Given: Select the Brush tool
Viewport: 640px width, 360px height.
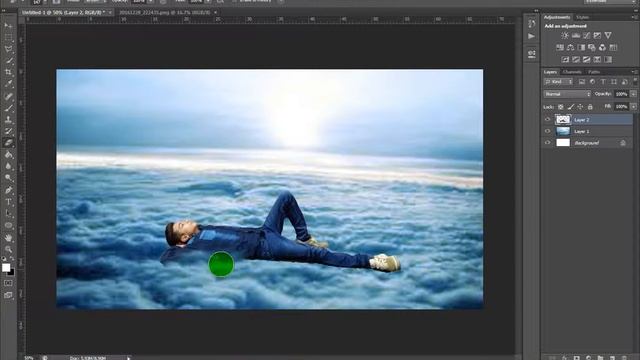Looking at the screenshot, I should click(x=8, y=108).
